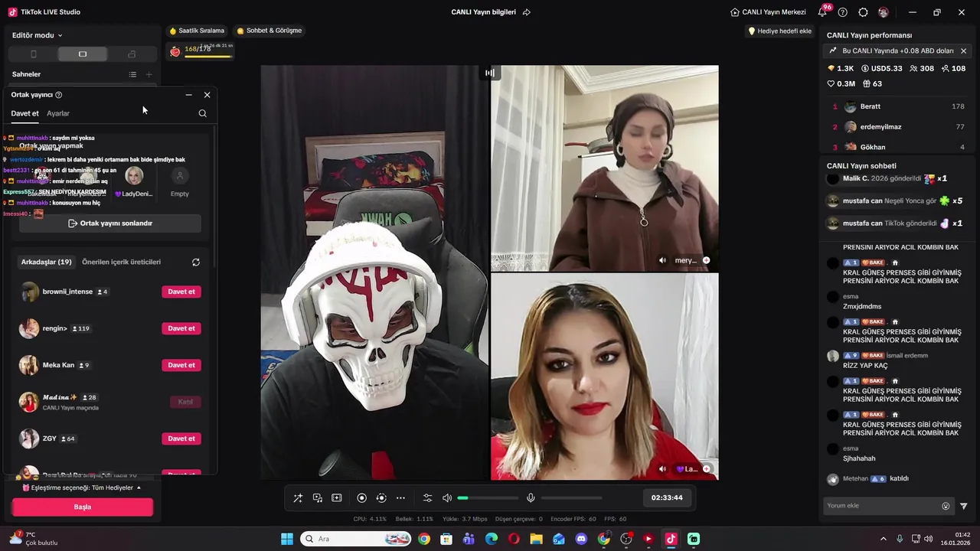Open Opera browser from the taskbar
The image size is (980, 551).
(x=514, y=539)
